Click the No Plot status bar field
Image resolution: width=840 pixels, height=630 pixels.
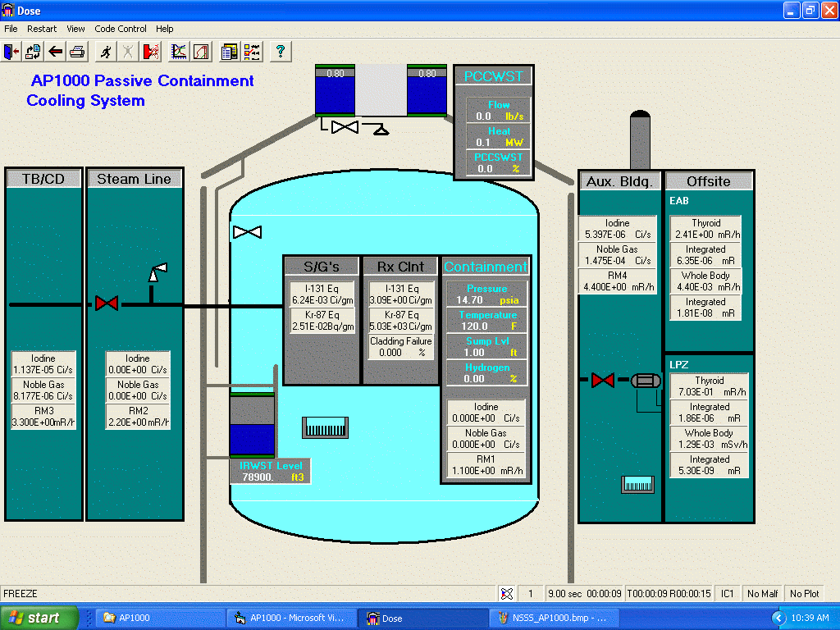coord(805,594)
